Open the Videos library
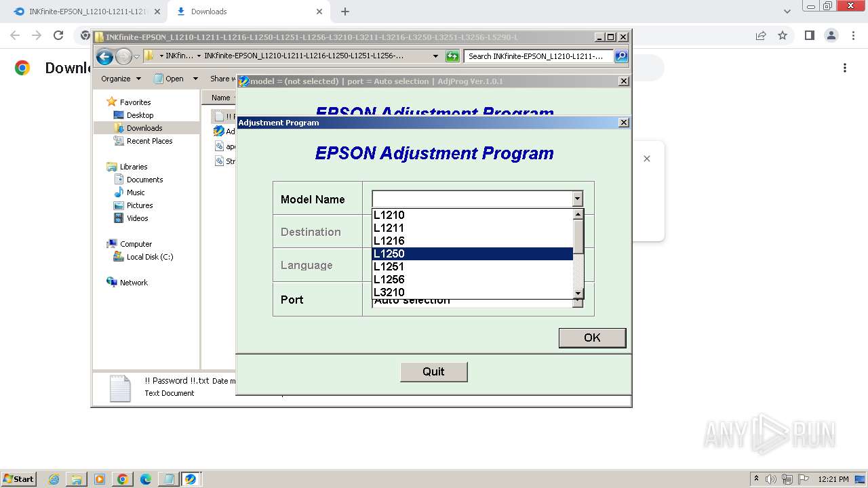 pos(137,218)
